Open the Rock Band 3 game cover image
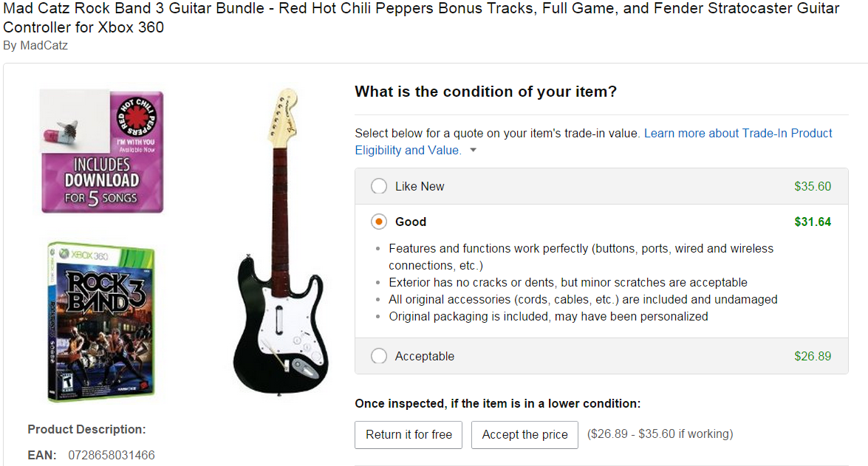868x466 pixels. [x=101, y=321]
